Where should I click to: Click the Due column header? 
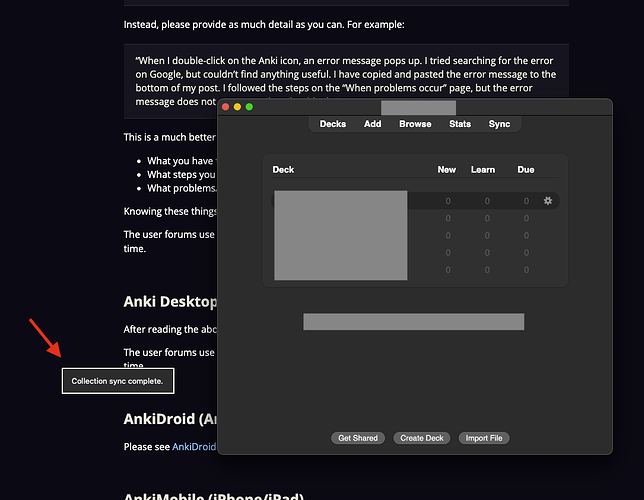(526, 170)
